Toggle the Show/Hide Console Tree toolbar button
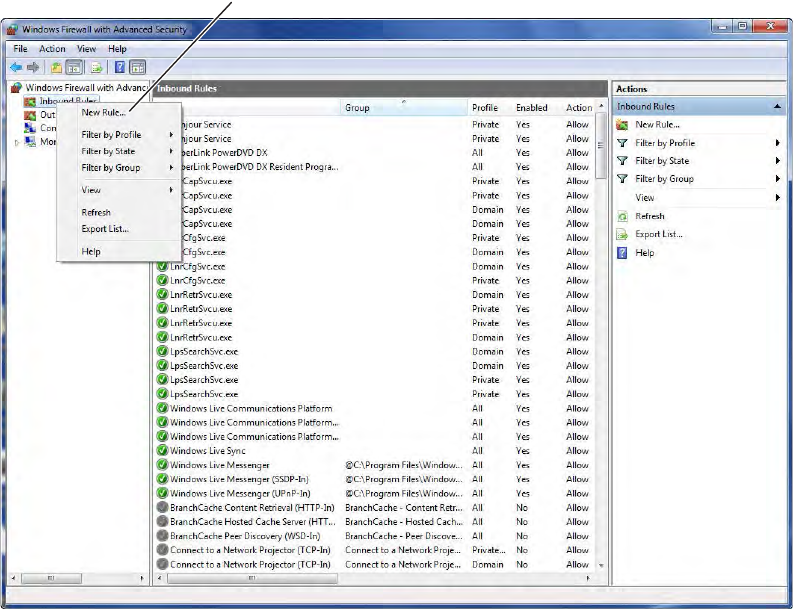Viewport: 793px width, 609px height. click(74, 67)
